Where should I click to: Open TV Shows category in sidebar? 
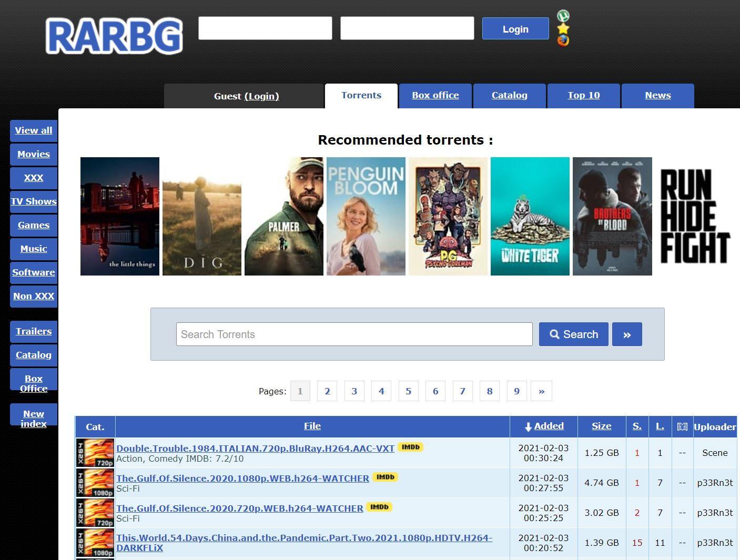pyautogui.click(x=34, y=201)
